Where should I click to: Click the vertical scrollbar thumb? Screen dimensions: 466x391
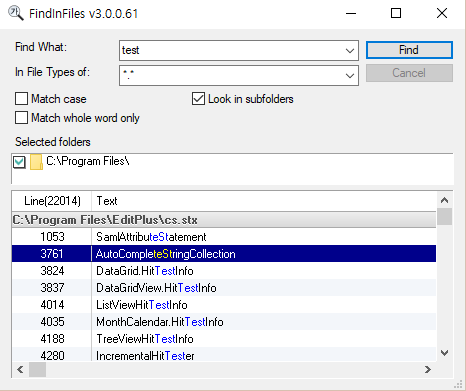[444, 217]
